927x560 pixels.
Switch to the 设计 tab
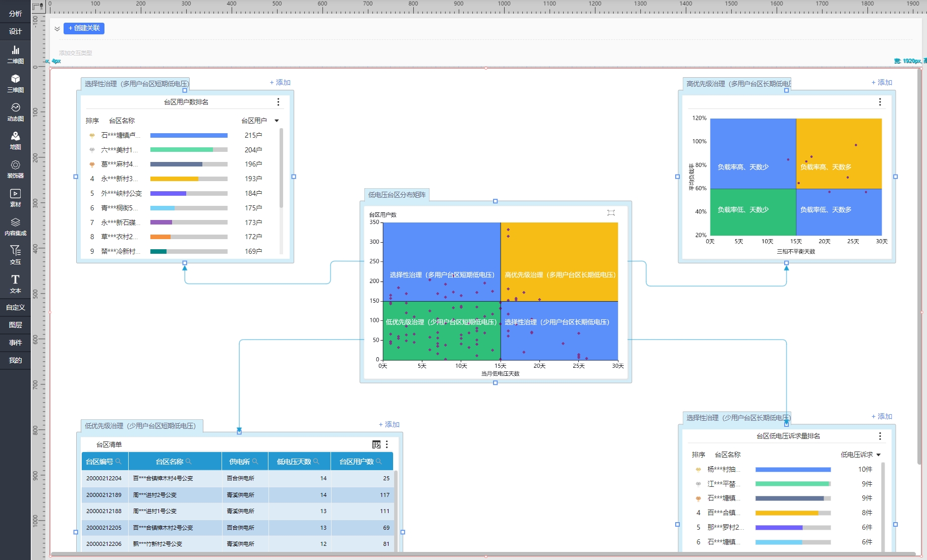point(15,31)
